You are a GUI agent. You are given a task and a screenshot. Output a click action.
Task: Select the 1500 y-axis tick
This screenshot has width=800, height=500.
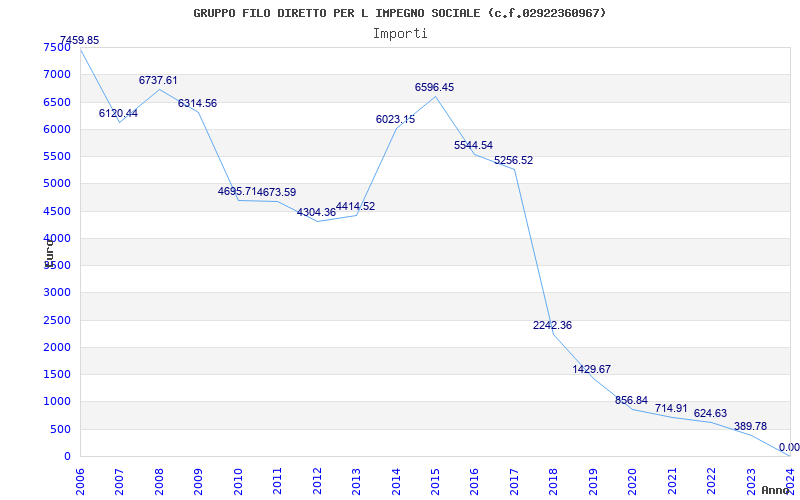click(x=57, y=374)
